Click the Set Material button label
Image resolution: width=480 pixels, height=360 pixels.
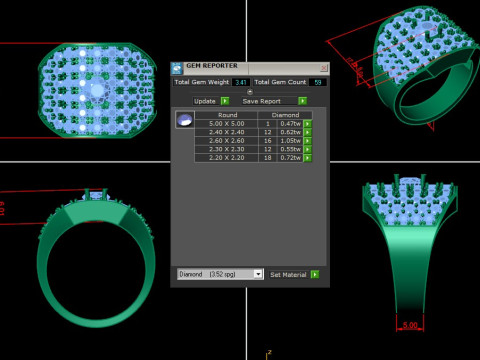coord(289,274)
